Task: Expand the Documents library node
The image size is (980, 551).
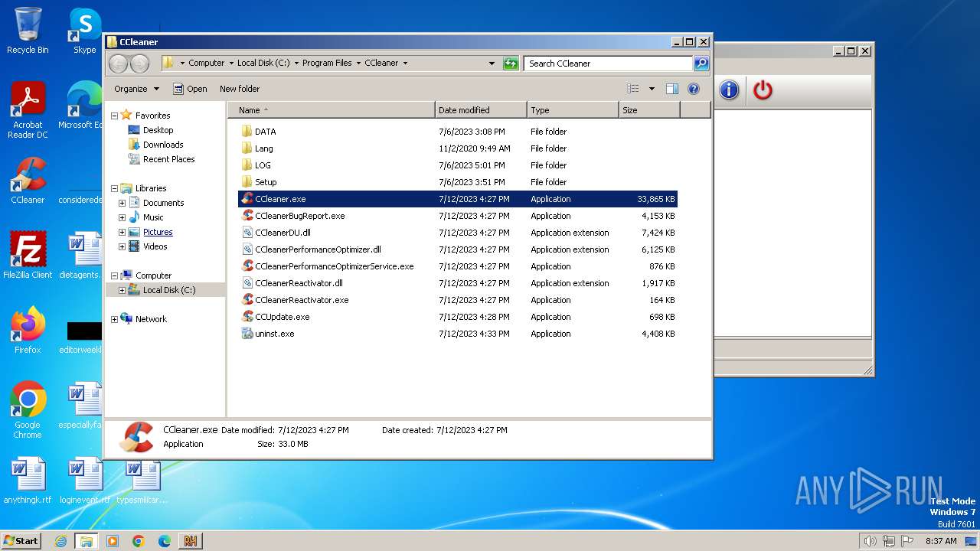Action: tap(122, 203)
